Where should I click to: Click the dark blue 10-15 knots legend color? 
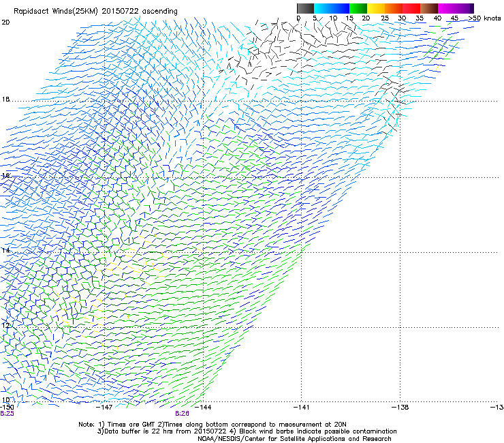(x=341, y=8)
